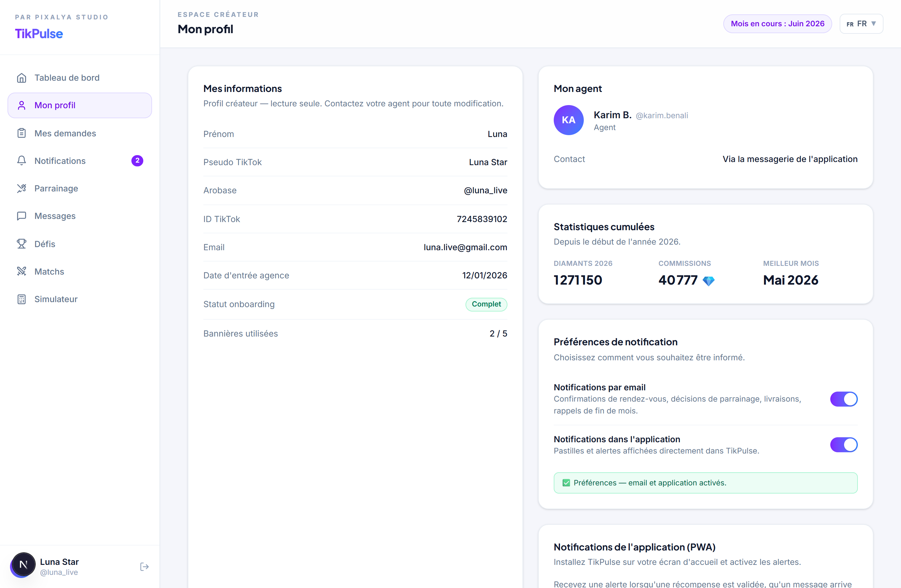
Task: Click the @karim.benali agent handle
Action: click(662, 116)
